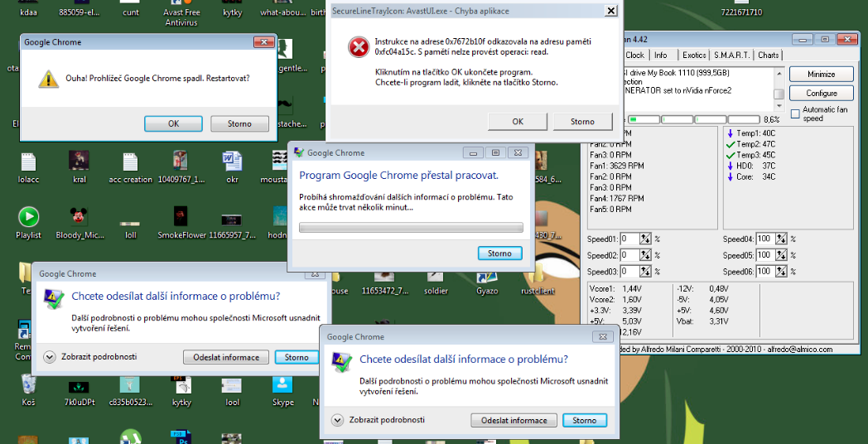The image size is (868, 444).
Task: Select the kdaa desktop icon
Action: coord(28,10)
